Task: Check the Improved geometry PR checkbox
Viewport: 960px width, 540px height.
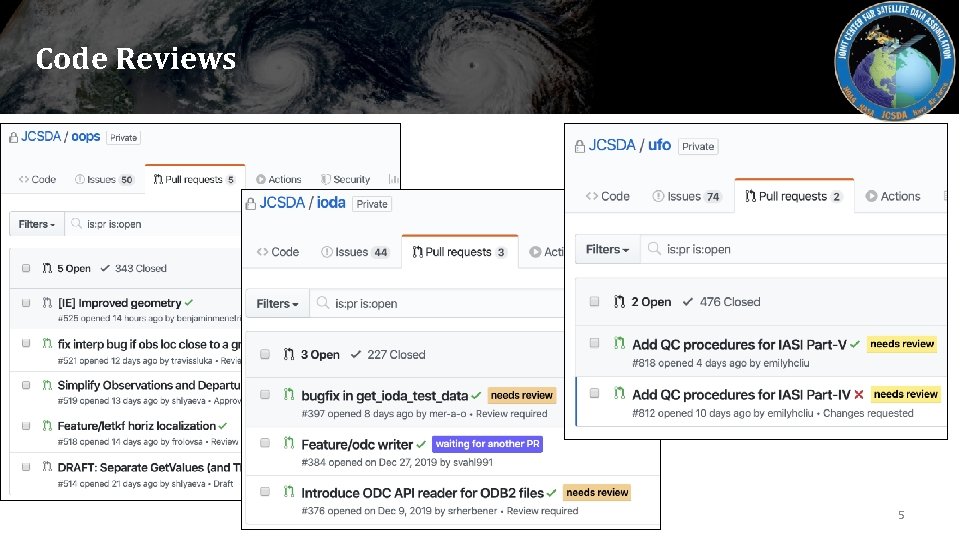Action: pyautogui.click(x=26, y=302)
